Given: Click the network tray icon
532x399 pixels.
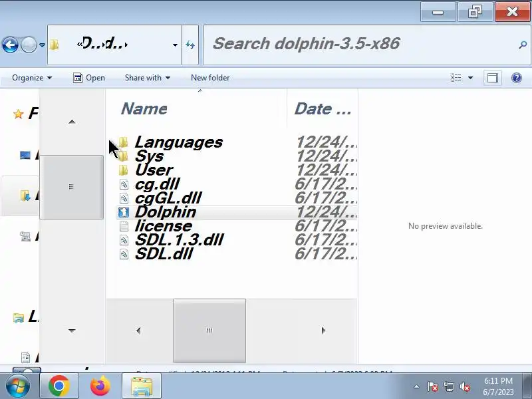Looking at the screenshot, I should [448, 386].
